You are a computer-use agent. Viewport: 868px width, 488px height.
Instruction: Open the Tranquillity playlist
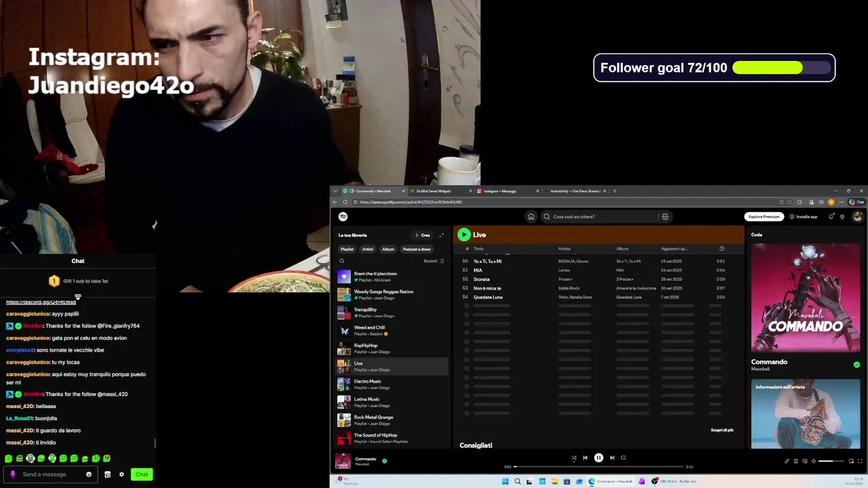pos(392,312)
